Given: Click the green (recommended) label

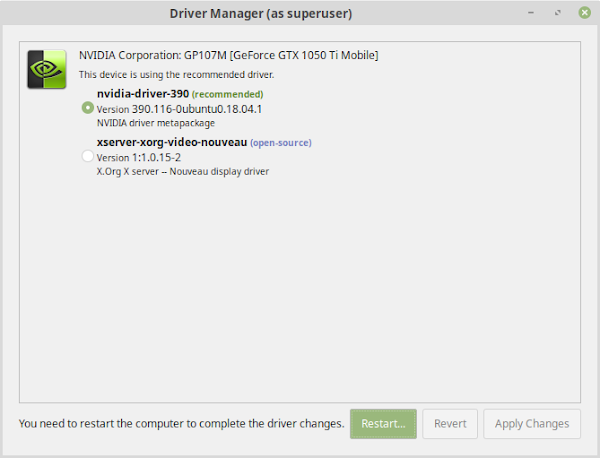Looking at the screenshot, I should tap(227, 94).
